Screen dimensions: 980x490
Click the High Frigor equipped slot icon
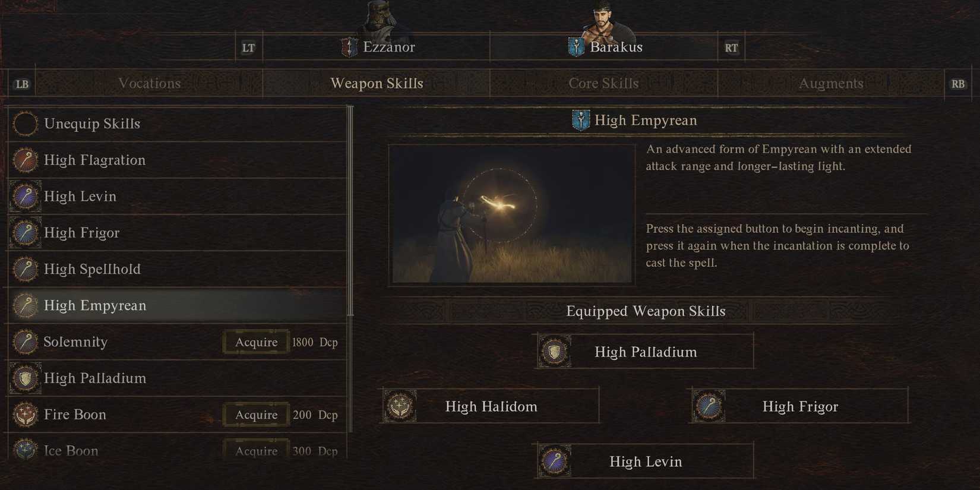click(x=709, y=406)
